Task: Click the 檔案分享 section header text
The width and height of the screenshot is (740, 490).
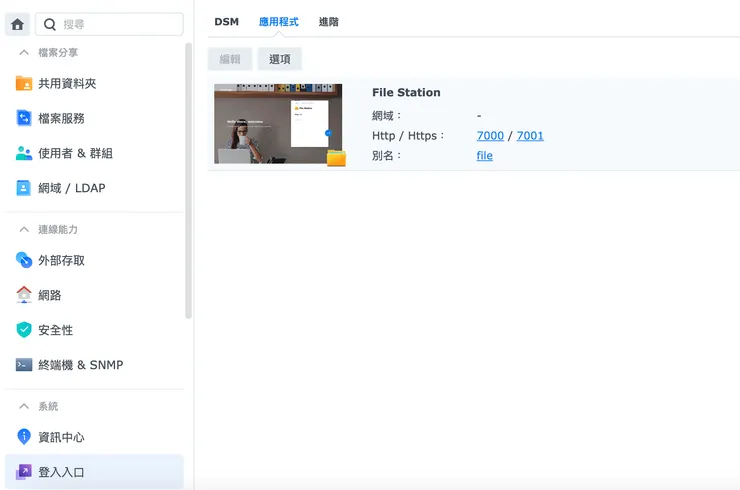Action: [x=58, y=52]
